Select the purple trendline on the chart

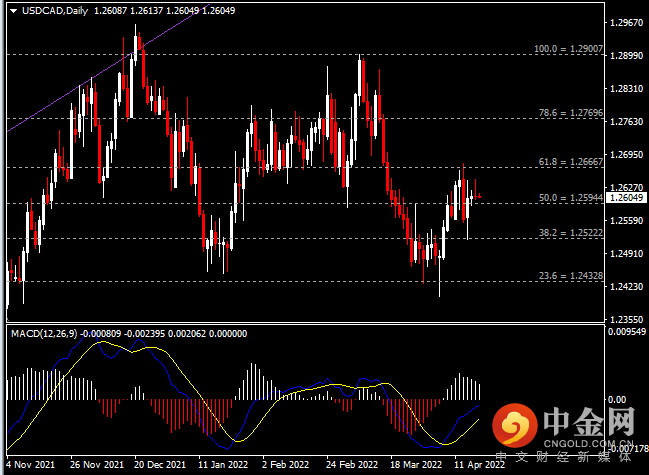point(108,68)
